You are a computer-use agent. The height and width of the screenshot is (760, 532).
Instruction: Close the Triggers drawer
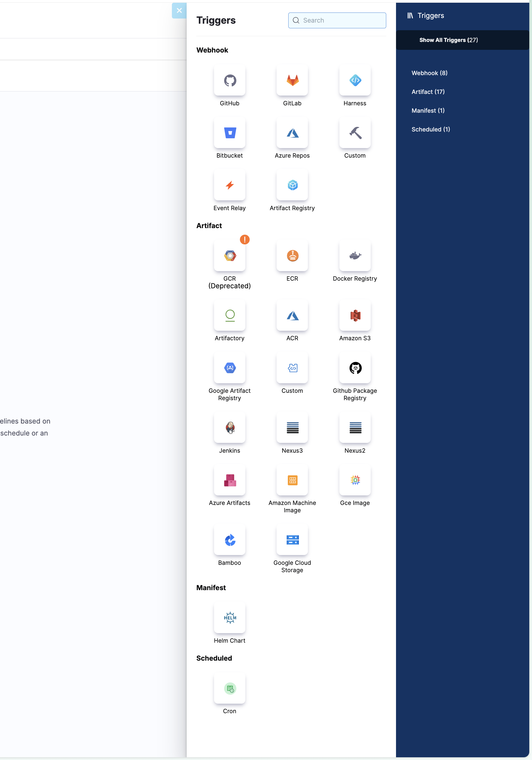coord(179,11)
